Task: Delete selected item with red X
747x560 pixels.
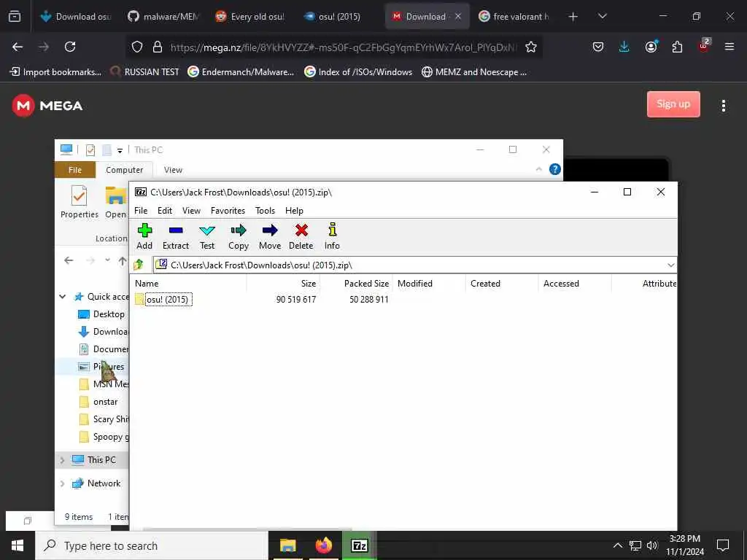Action: click(x=301, y=236)
